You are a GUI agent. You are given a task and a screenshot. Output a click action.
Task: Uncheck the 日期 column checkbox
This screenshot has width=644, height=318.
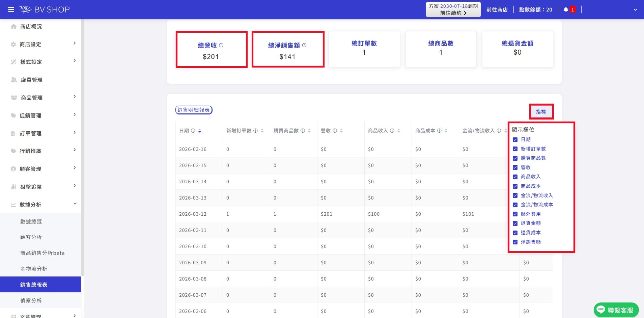[515, 139]
